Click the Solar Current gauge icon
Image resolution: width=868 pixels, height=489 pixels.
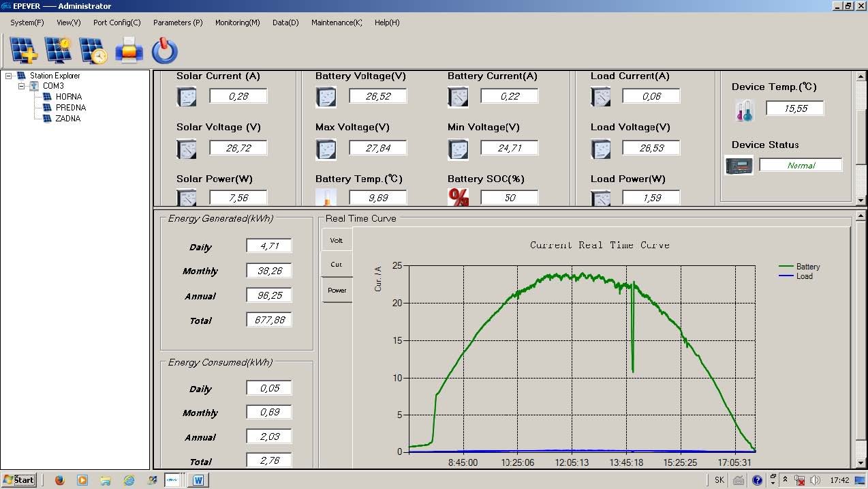click(186, 97)
